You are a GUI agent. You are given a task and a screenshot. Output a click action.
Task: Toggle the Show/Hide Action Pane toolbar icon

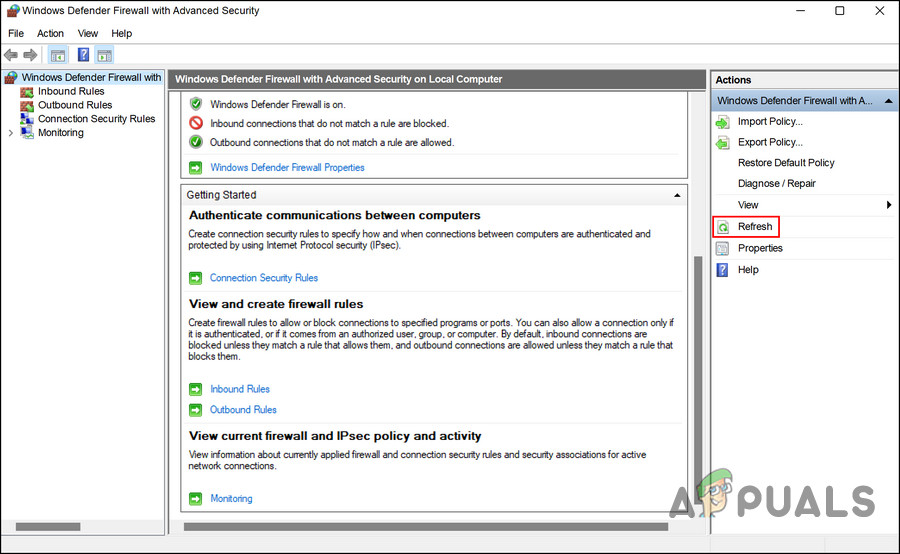(104, 55)
